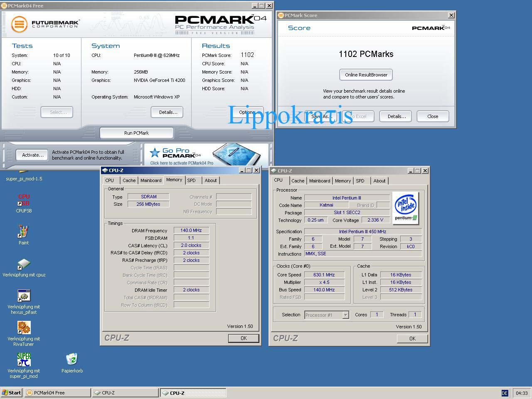Click the PCMark04 Pro box image
Viewport: 532px width, 399px height.
tap(237, 154)
